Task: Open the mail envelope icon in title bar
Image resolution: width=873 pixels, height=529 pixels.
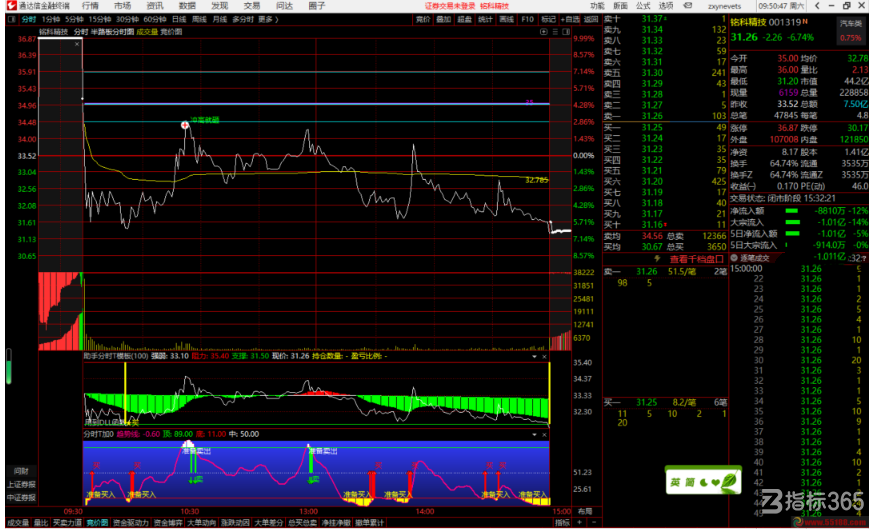Action: pos(688,6)
